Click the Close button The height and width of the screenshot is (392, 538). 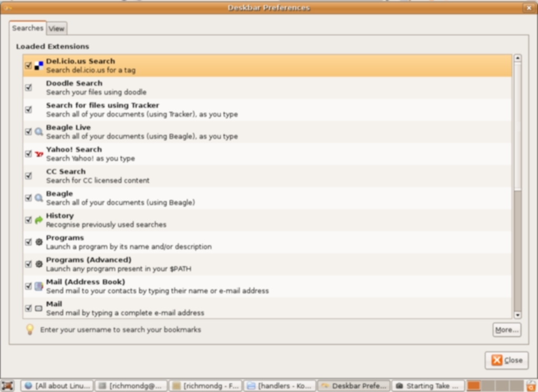(507, 360)
